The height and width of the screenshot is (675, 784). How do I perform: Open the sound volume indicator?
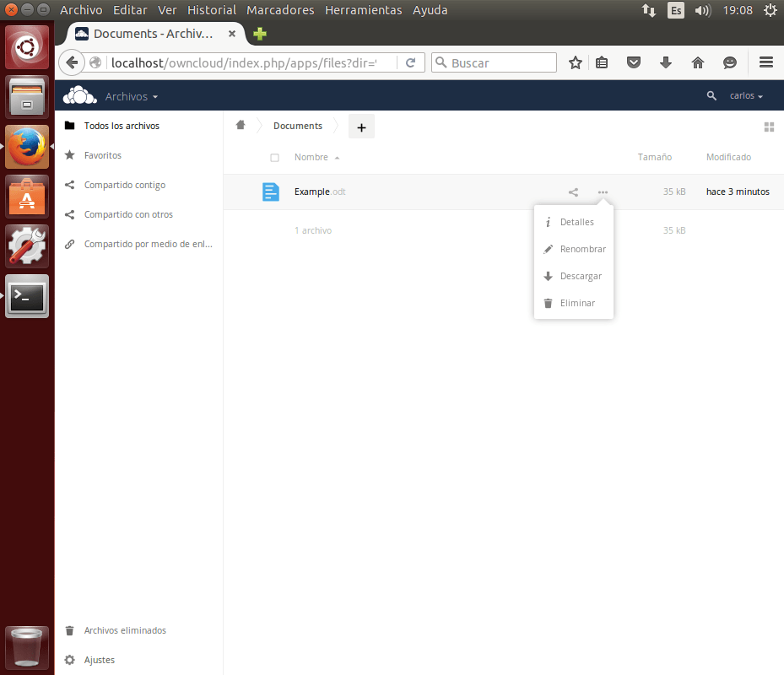pyautogui.click(x=702, y=10)
